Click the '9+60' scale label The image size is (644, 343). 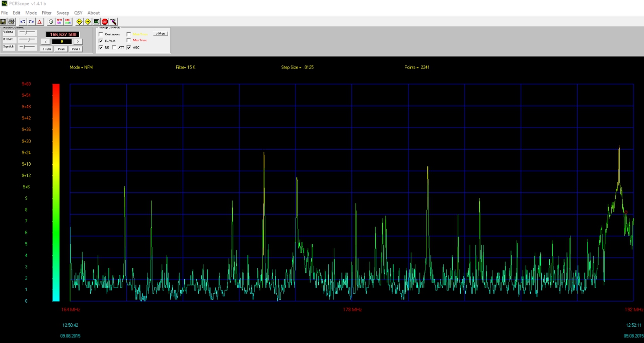[26, 84]
